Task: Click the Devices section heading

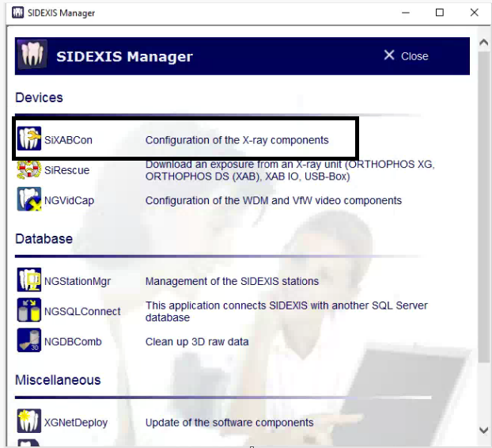Action: (40, 97)
